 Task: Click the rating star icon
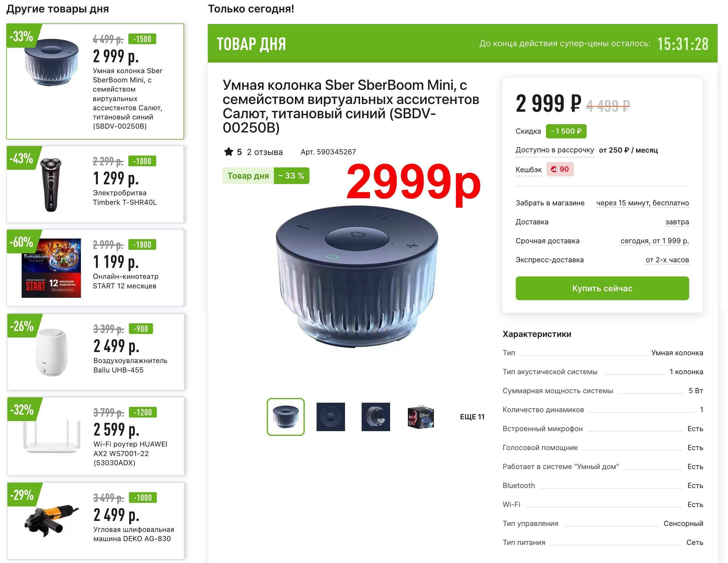tap(228, 152)
